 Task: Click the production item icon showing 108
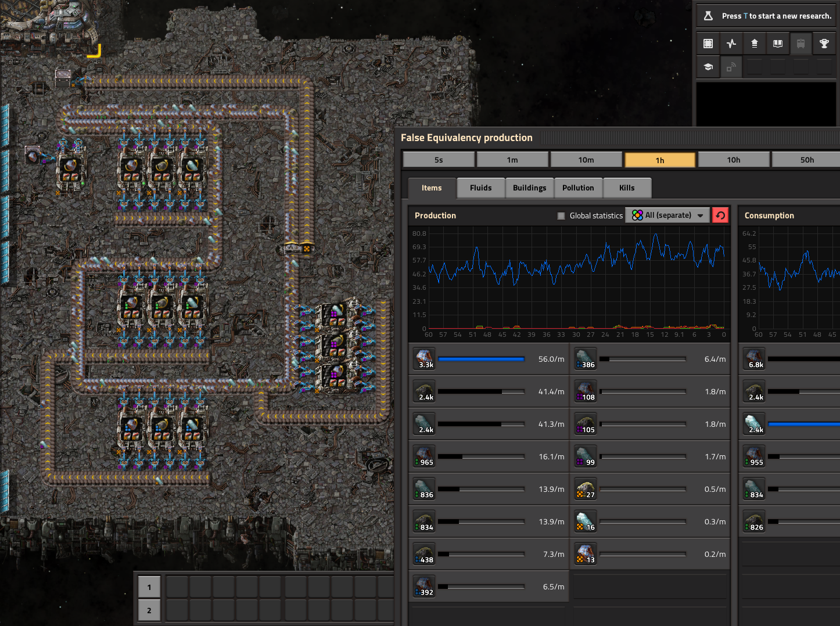tap(586, 391)
